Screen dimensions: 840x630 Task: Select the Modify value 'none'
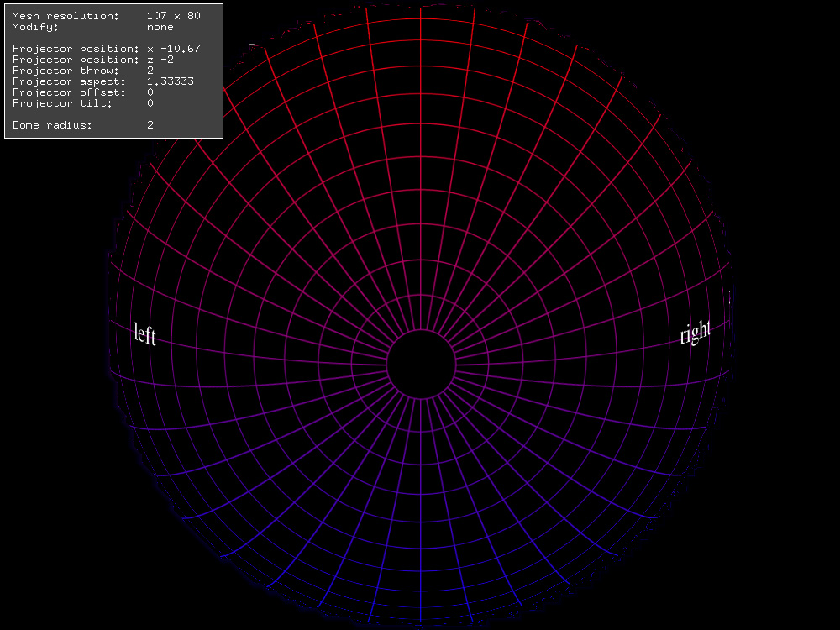click(x=160, y=27)
